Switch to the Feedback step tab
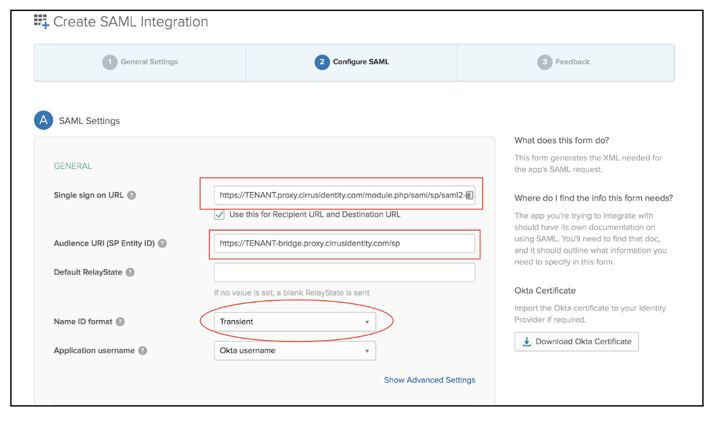Viewport: 718px width, 424px height. click(x=566, y=62)
